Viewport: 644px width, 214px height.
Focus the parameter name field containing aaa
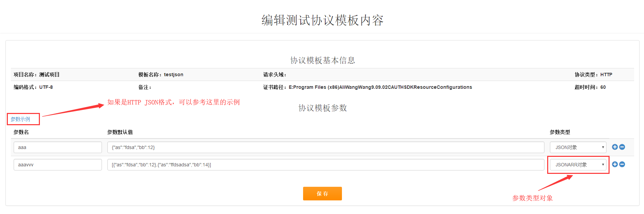[58, 147]
